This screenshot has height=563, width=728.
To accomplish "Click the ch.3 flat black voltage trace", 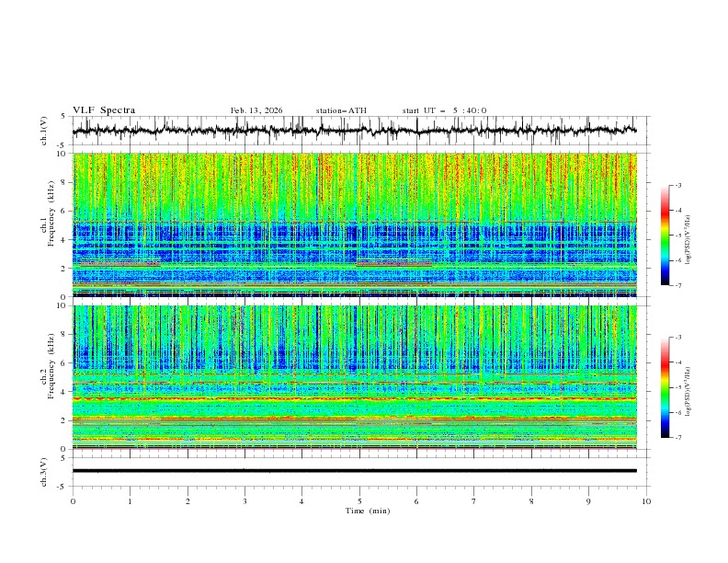I will (354, 471).
